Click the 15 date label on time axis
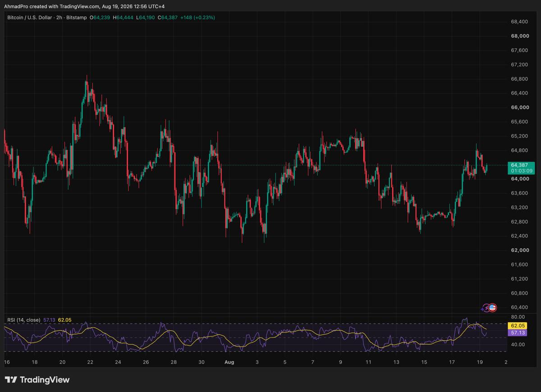The image size is (541, 392). 424,362
